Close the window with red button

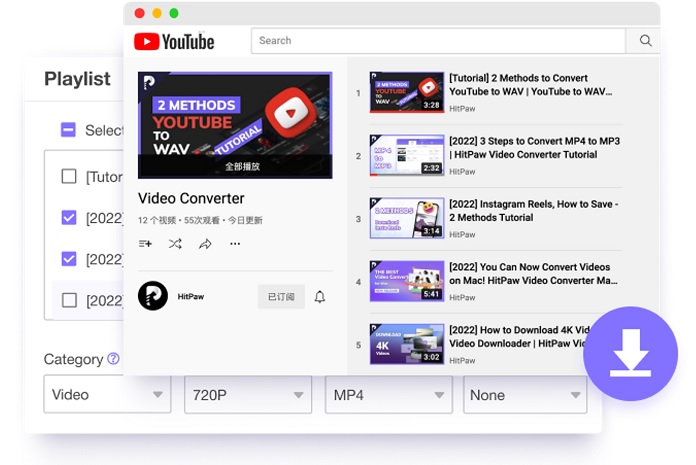pos(140,13)
